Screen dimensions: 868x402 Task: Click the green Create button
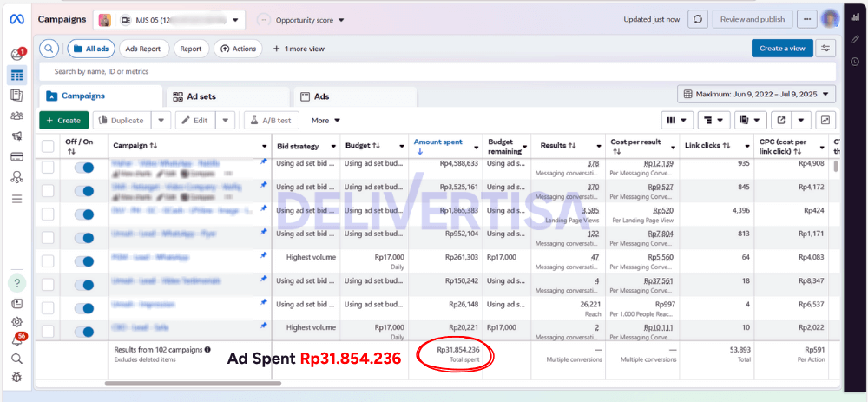click(x=63, y=120)
